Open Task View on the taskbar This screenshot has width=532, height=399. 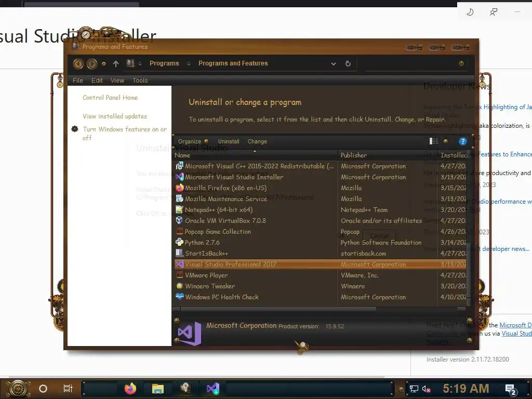(x=68, y=389)
